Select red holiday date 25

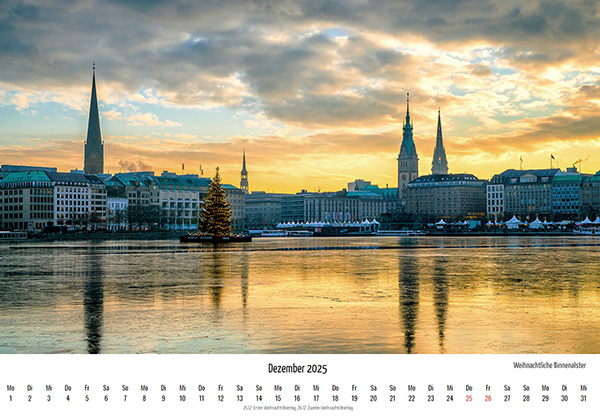[x=469, y=398]
